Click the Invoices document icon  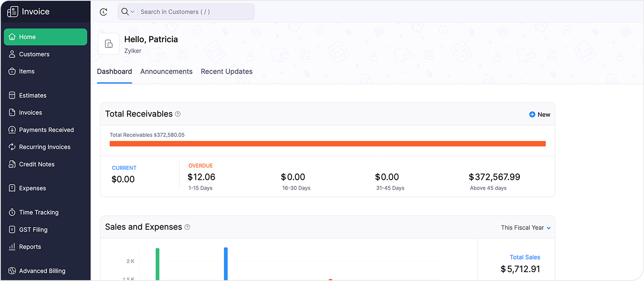[12, 112]
